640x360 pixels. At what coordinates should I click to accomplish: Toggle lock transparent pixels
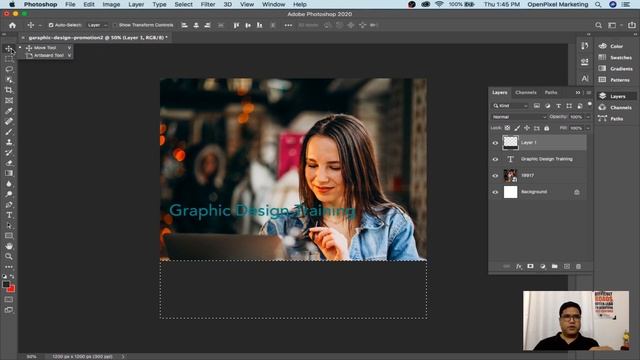click(507, 128)
